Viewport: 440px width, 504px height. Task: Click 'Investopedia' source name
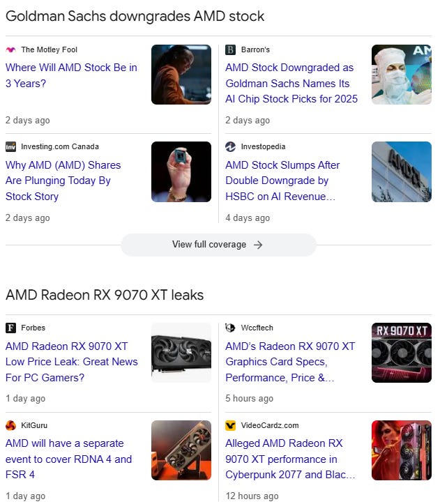click(263, 146)
